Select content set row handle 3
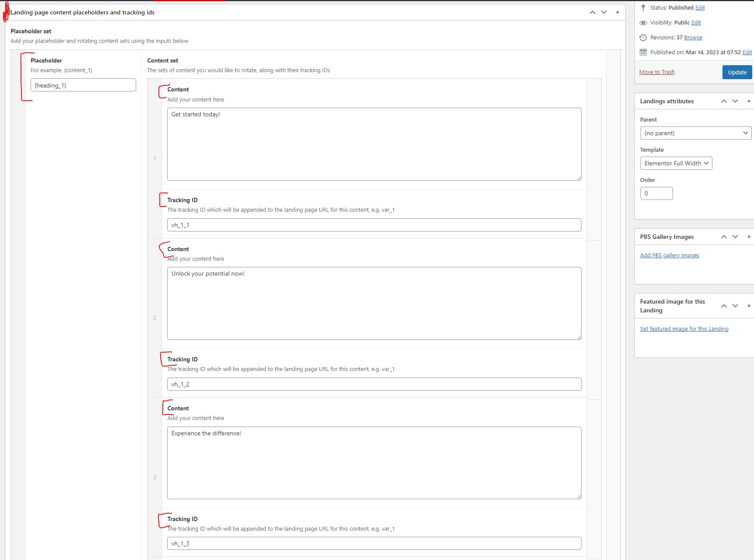 (x=155, y=477)
